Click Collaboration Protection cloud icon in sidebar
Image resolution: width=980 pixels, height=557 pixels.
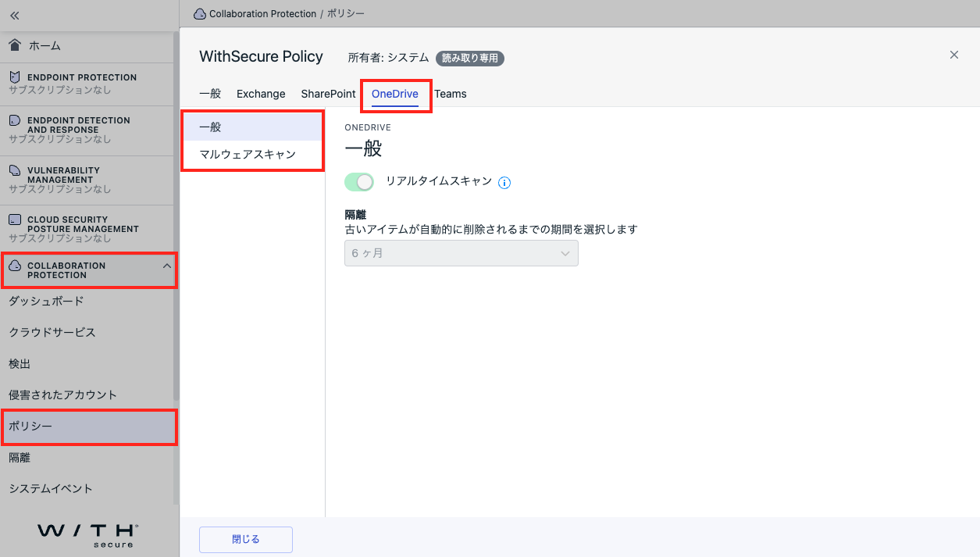coord(15,266)
